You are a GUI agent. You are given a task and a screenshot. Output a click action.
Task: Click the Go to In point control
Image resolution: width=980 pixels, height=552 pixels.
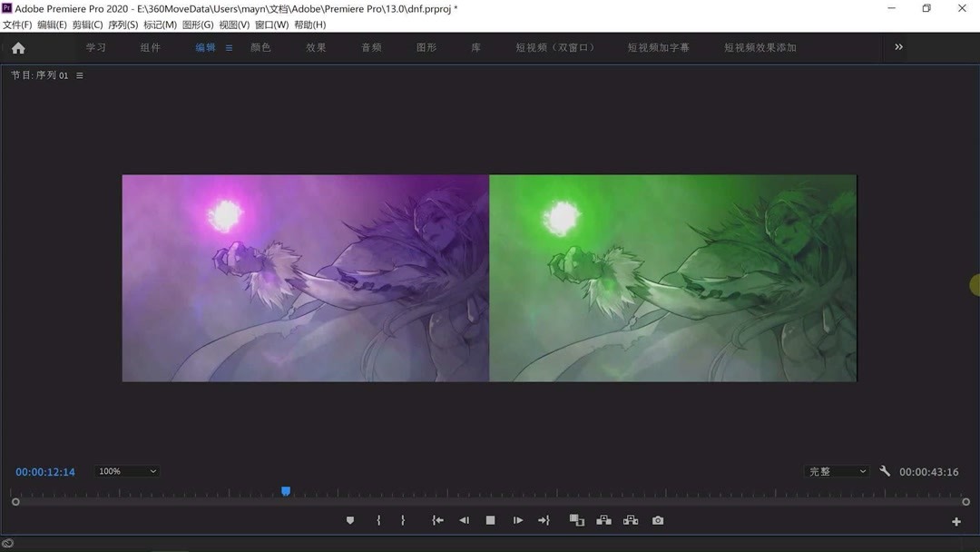[x=437, y=520]
